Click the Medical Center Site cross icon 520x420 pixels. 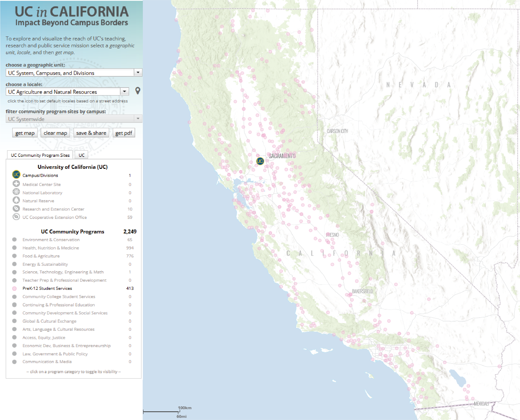click(16, 184)
